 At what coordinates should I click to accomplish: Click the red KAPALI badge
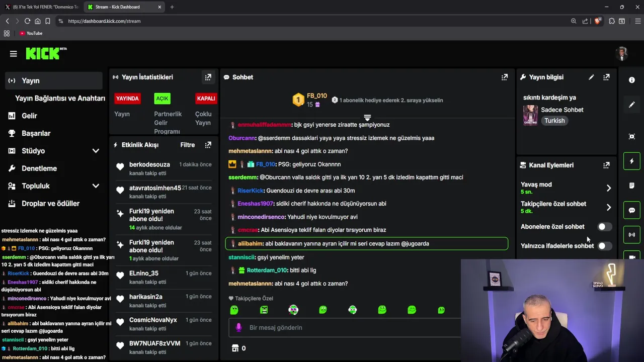click(x=206, y=99)
